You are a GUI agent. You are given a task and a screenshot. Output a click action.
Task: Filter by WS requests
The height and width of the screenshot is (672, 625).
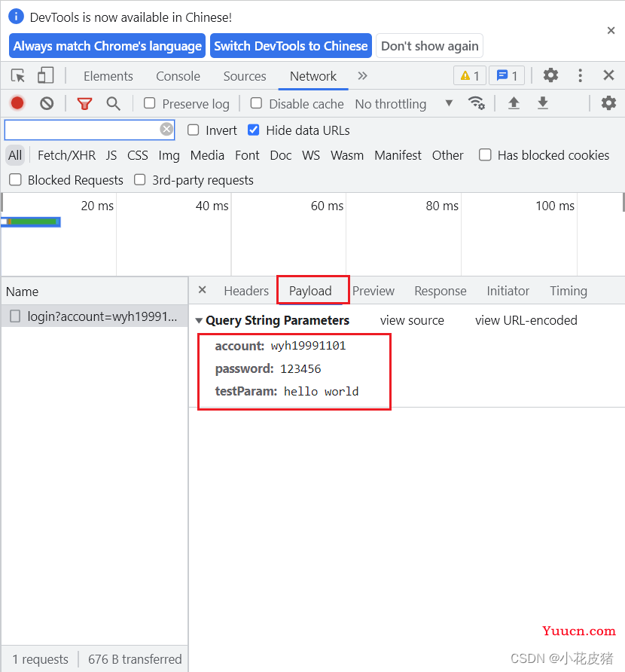(x=311, y=155)
